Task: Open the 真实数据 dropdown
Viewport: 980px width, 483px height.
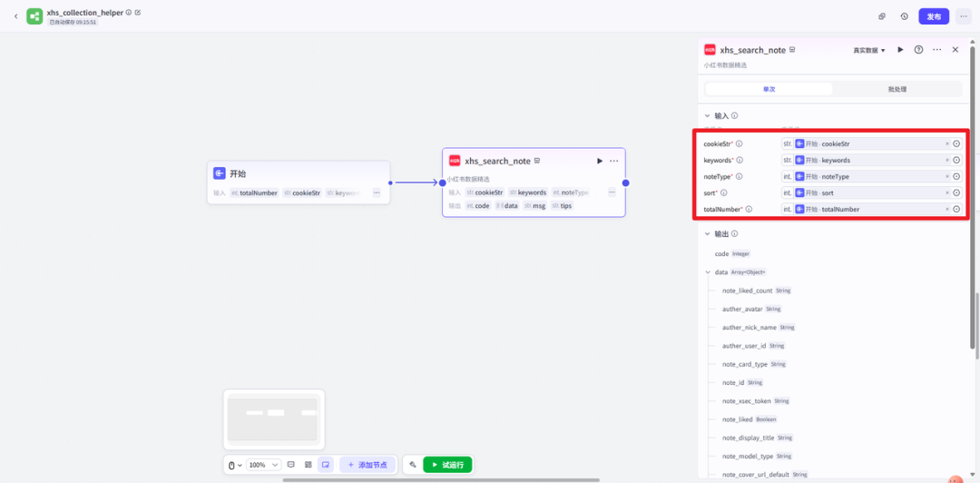Action: point(869,51)
